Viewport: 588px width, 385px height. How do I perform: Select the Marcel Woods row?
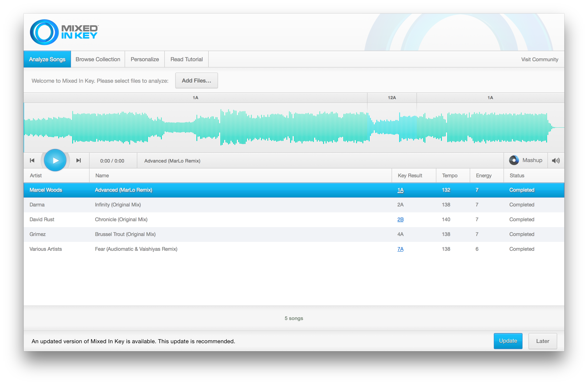tap(294, 190)
